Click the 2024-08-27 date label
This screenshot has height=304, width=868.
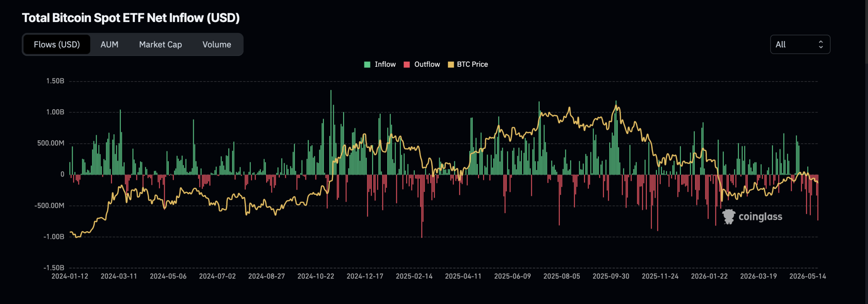click(x=267, y=277)
